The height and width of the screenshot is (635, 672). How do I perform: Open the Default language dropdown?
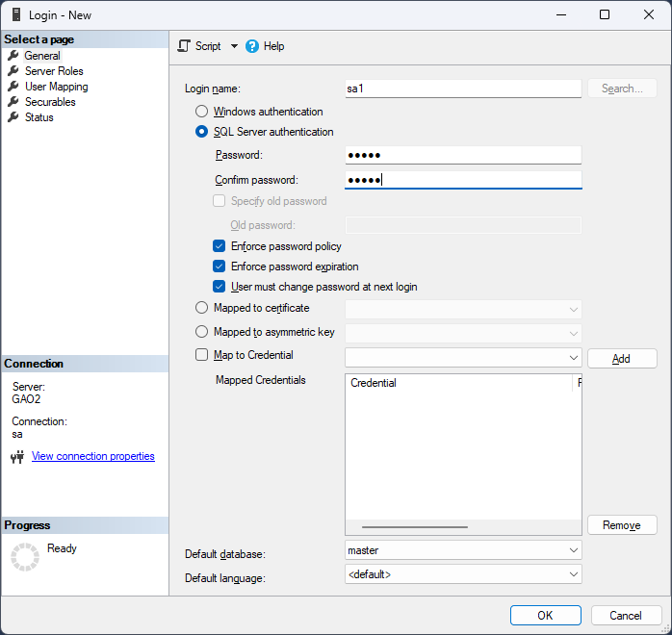coord(463,573)
